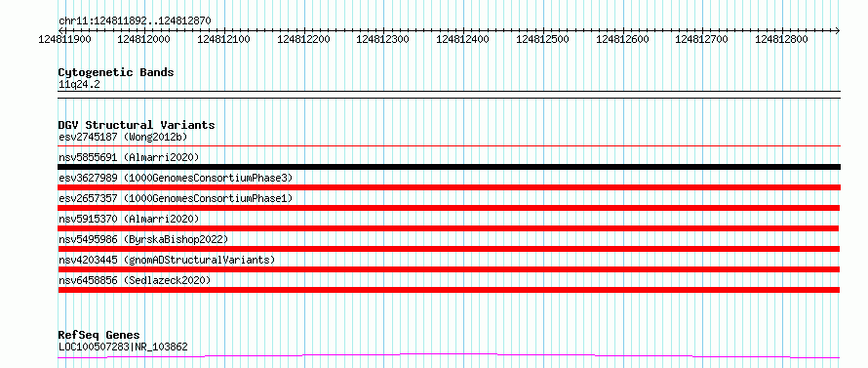The width and height of the screenshot is (868, 368).
Task: Select the 124812700 ruler position label
Action: click(x=702, y=39)
